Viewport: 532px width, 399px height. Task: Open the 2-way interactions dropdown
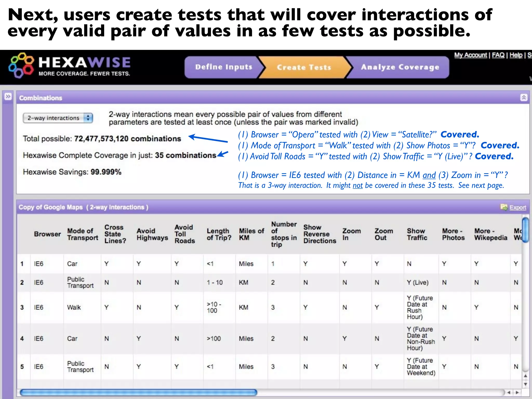58,118
